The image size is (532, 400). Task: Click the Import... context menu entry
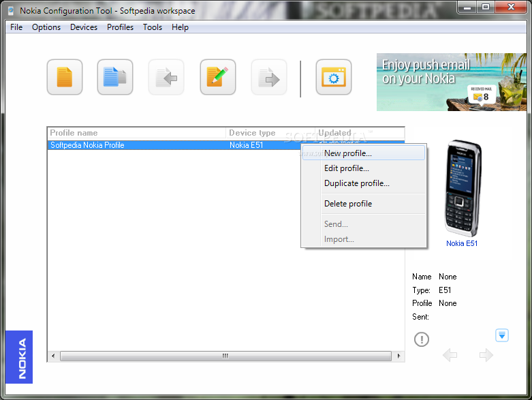pyautogui.click(x=363, y=239)
